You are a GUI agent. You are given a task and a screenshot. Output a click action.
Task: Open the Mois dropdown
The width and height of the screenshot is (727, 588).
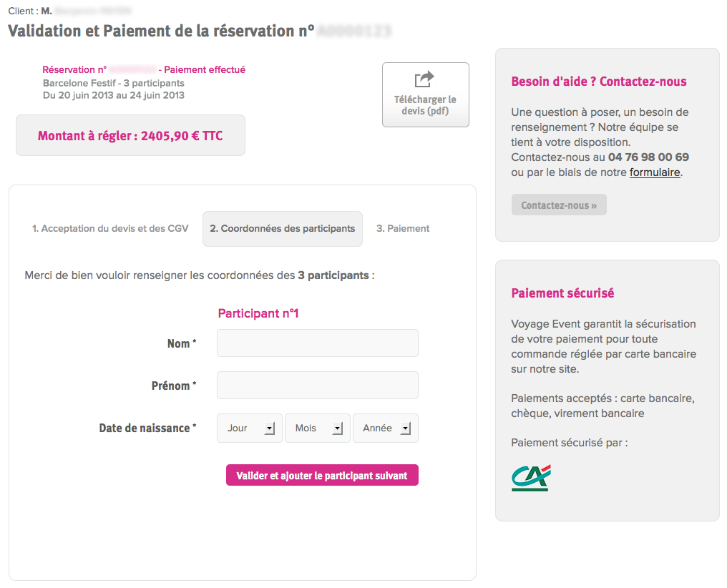318,428
